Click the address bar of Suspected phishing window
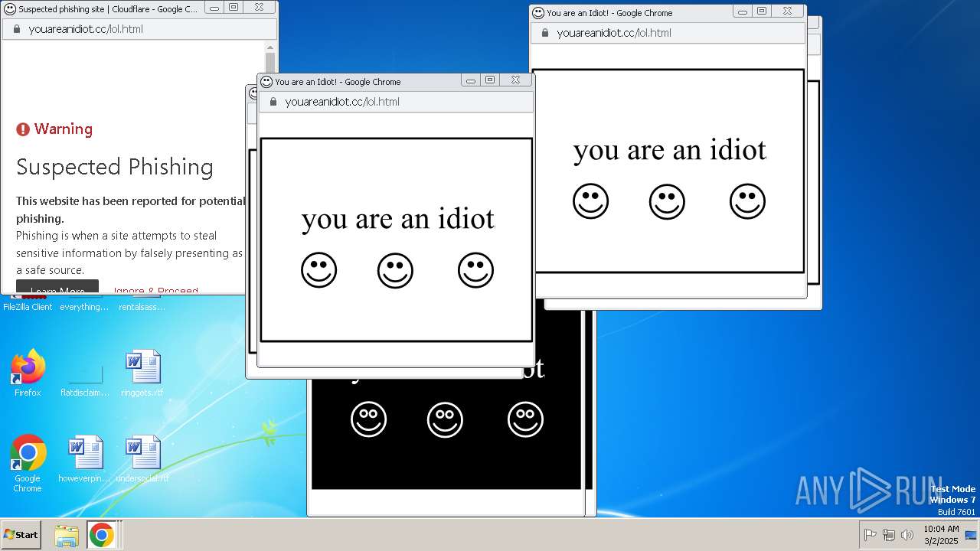Screen dimensions: 980x551 (x=139, y=29)
